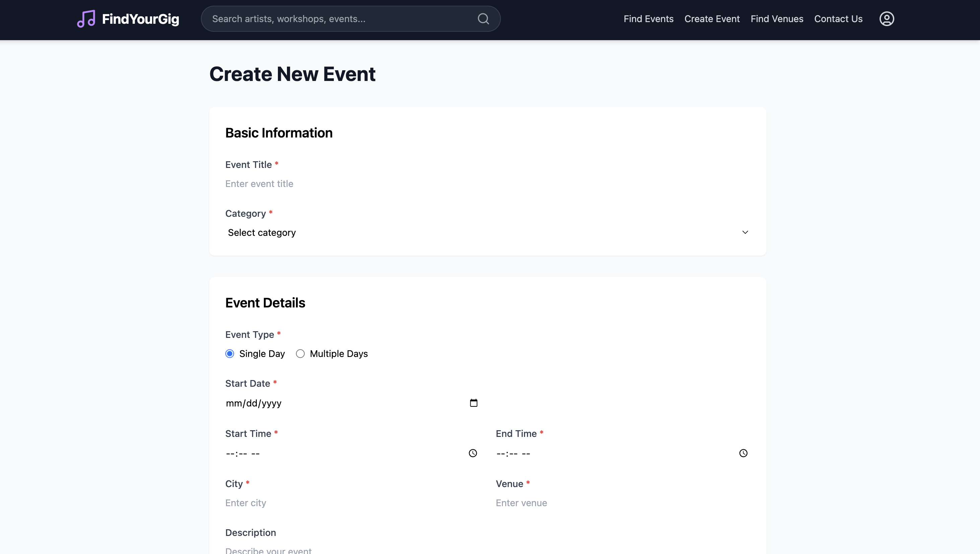Screen dimensions: 980x554
Task: Click the category dropdown chevron arrow
Action: (745, 232)
